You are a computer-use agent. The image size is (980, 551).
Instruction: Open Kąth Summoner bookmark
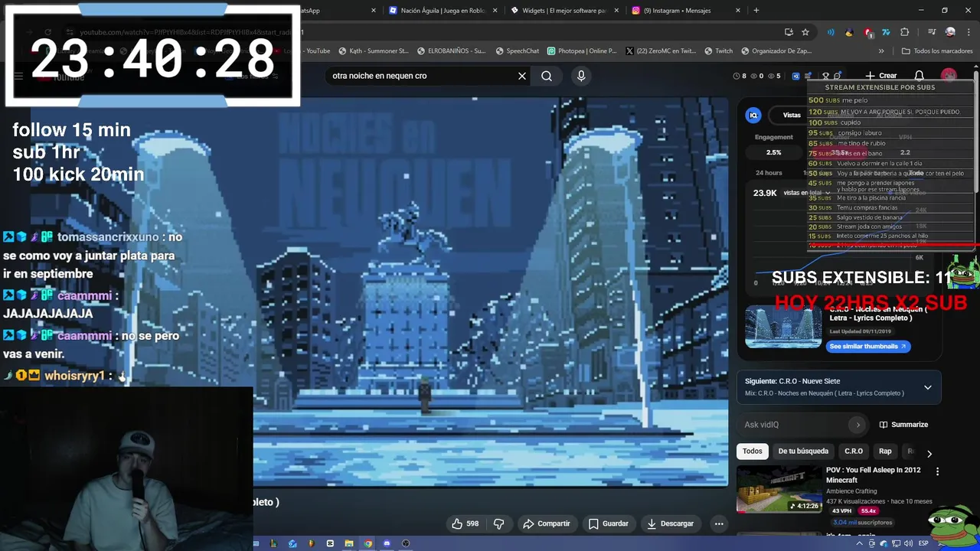point(373,51)
